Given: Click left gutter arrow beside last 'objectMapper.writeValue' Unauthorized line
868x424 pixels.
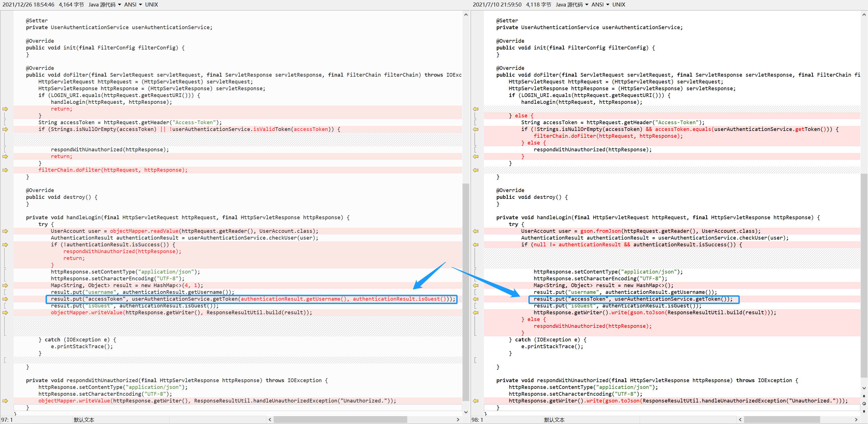Looking at the screenshot, I should tap(5, 401).
